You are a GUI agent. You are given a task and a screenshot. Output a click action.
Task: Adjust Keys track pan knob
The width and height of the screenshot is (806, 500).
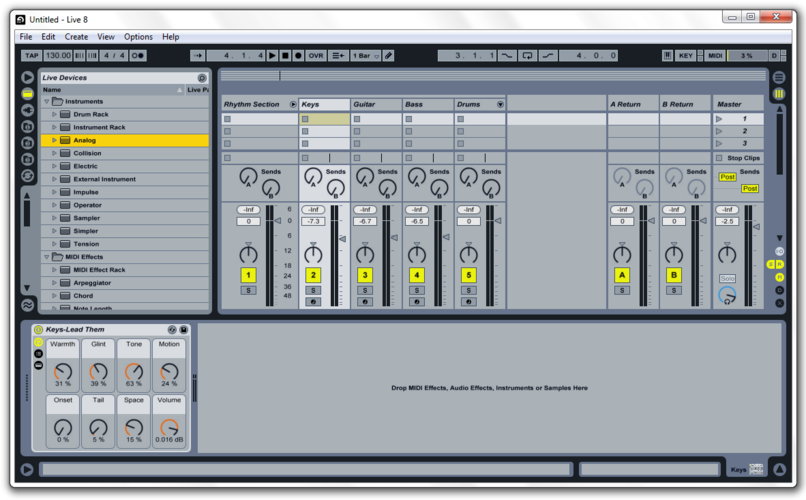tap(313, 253)
